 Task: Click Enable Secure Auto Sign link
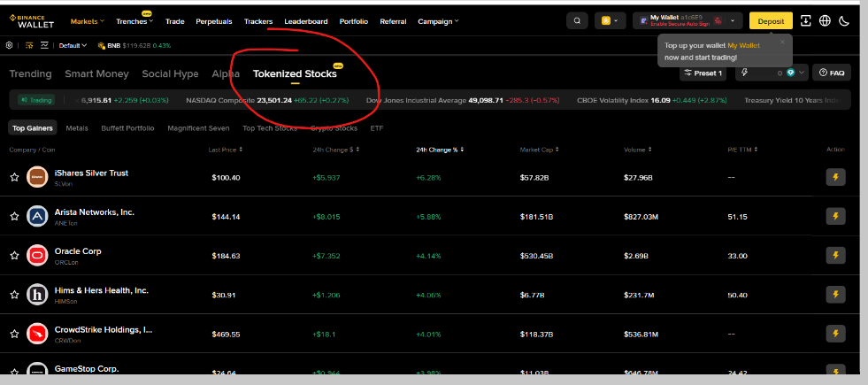[x=680, y=25]
